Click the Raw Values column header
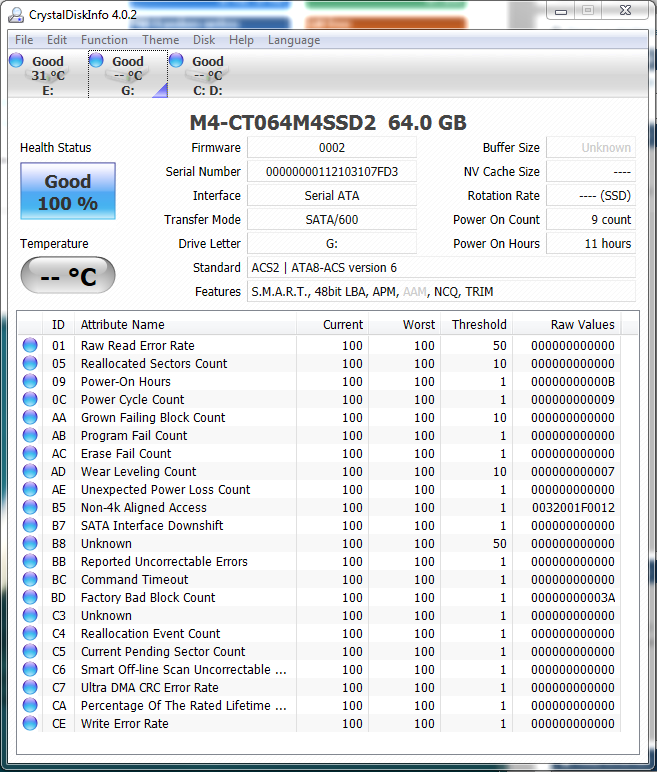 click(x=567, y=324)
